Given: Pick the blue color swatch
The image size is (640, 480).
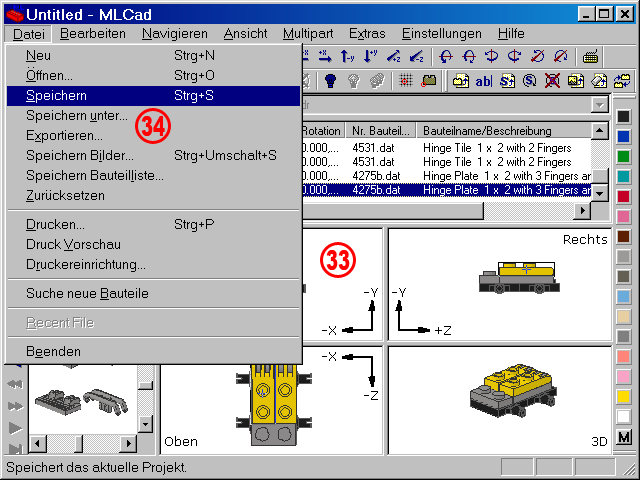Looking at the screenshot, I should click(x=623, y=136).
